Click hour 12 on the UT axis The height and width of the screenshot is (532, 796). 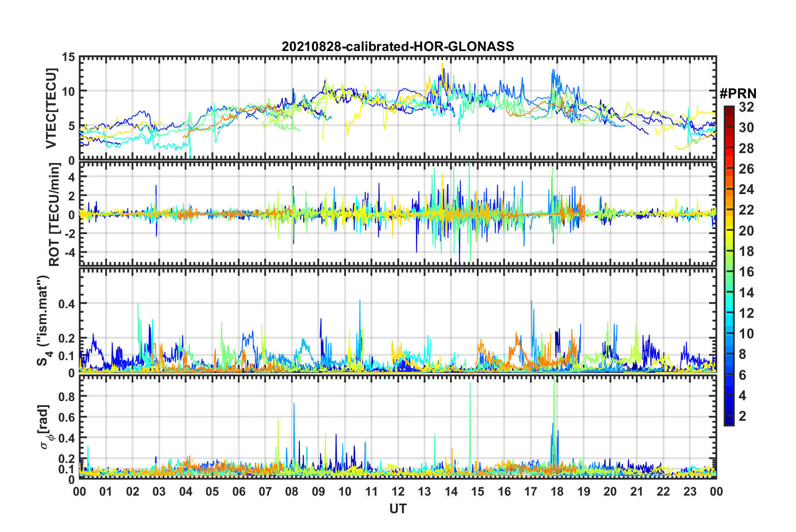click(x=398, y=491)
